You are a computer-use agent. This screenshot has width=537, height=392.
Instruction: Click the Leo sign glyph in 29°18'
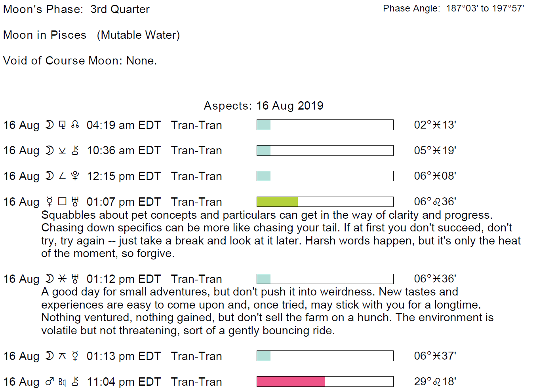(x=437, y=382)
